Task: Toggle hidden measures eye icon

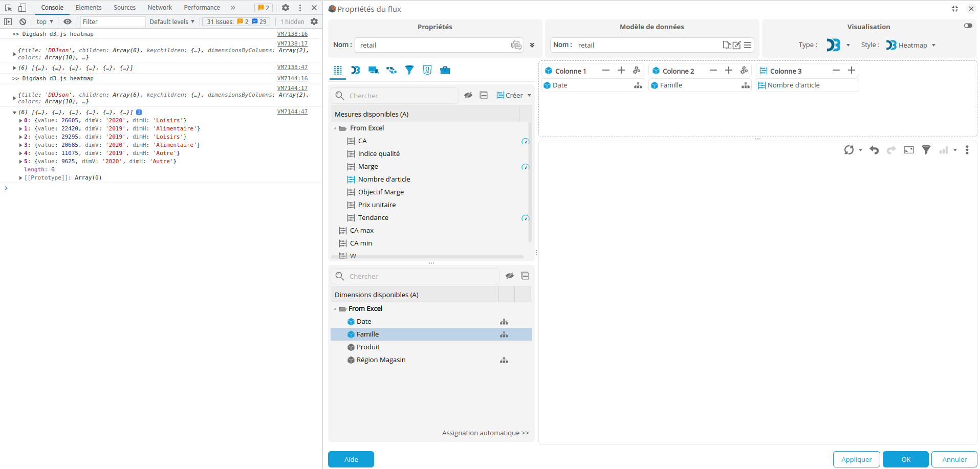Action: click(x=468, y=95)
